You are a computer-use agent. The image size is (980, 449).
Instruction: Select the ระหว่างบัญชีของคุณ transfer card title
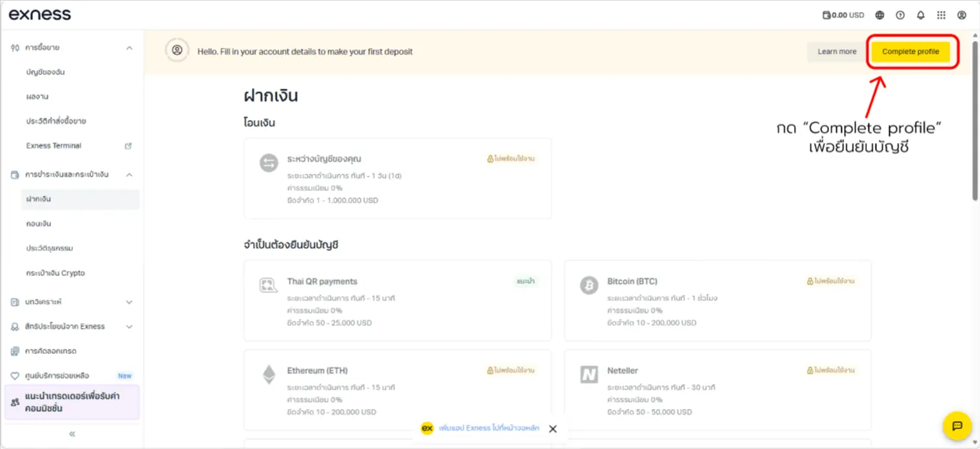click(324, 159)
